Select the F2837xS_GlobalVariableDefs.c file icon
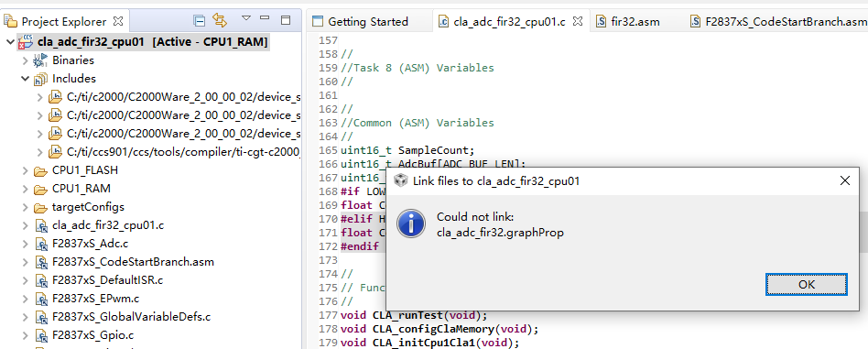This screenshot has width=868, height=349. [x=41, y=317]
